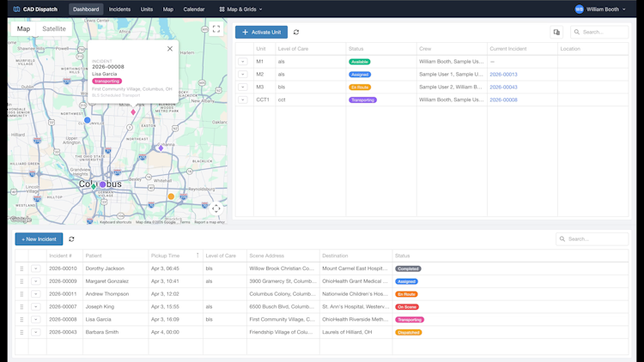Expand the CCT1 unit row
Viewport: 644px width, 362px height.
[243, 100]
